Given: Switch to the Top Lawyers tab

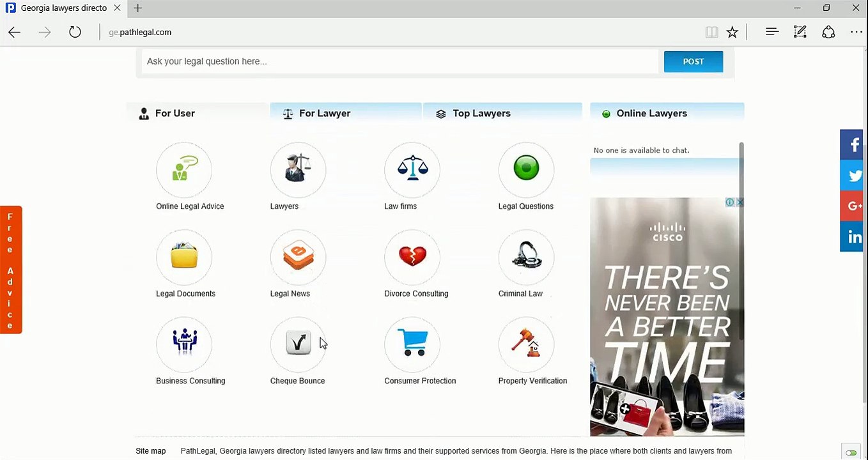Looking at the screenshot, I should pyautogui.click(x=502, y=113).
